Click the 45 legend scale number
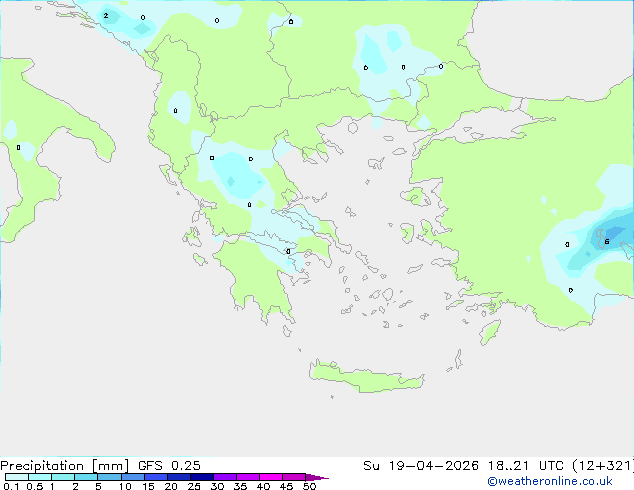This screenshot has width=634, height=490. point(286,486)
